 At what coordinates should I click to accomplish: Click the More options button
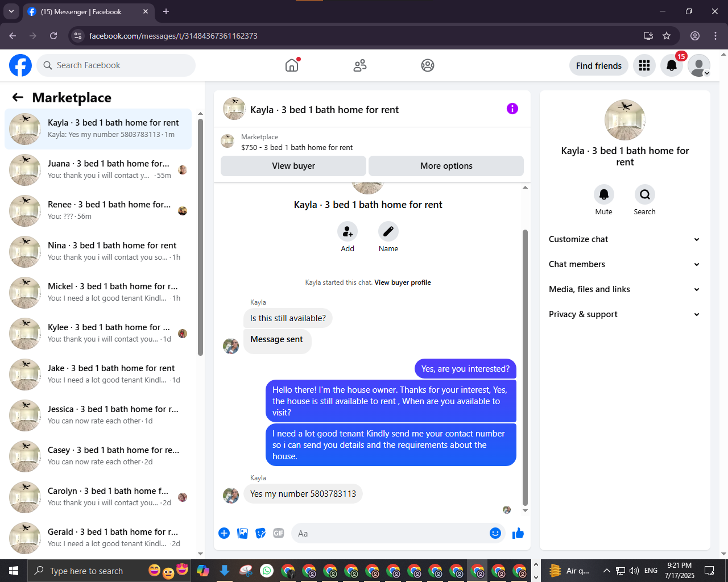[446, 166]
